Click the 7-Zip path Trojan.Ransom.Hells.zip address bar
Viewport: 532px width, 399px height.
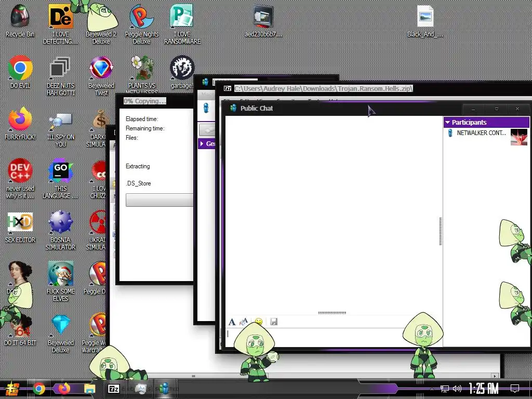click(x=323, y=88)
